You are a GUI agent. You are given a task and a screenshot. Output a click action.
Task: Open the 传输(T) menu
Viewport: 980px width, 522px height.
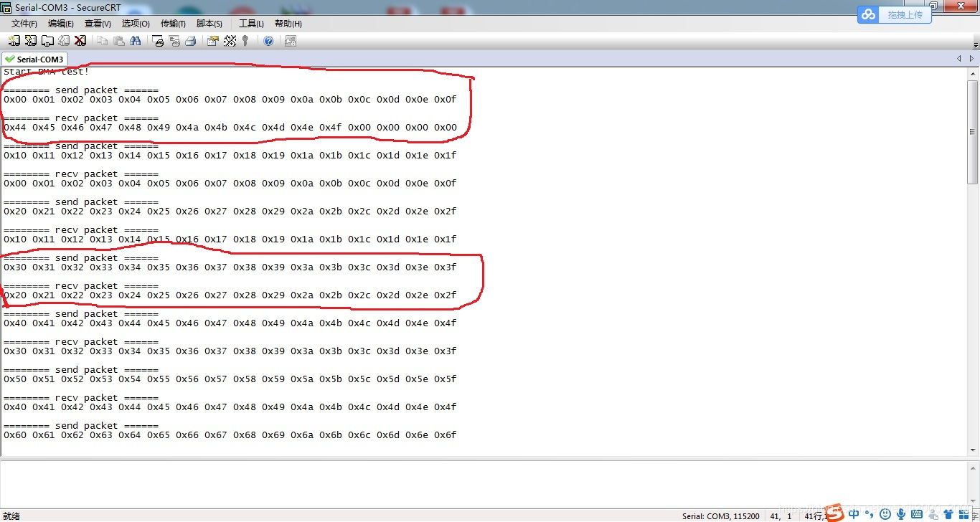coord(173,24)
